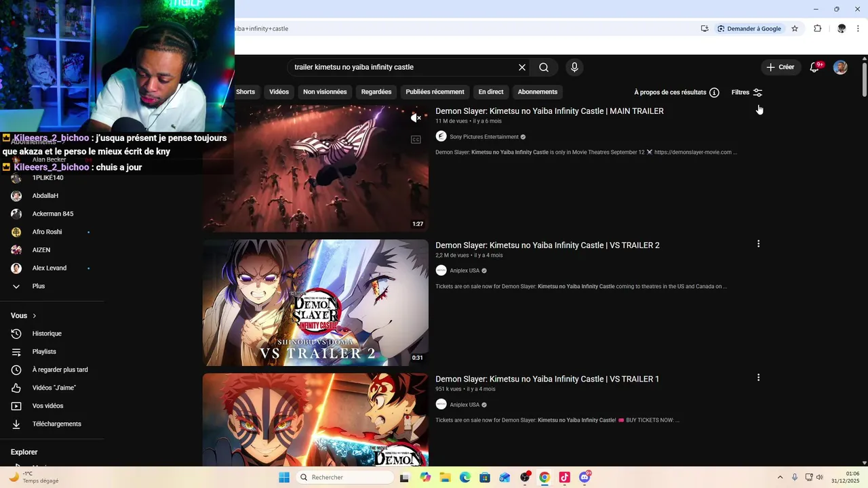Click the taskbar Rechercher search box
Viewport: 868px width, 488px height.
pyautogui.click(x=345, y=477)
